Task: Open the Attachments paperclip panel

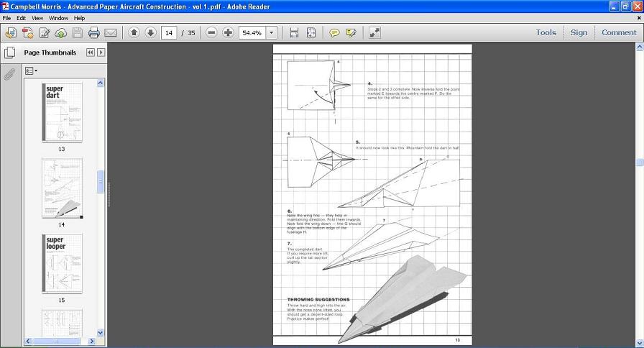Action: (10, 73)
